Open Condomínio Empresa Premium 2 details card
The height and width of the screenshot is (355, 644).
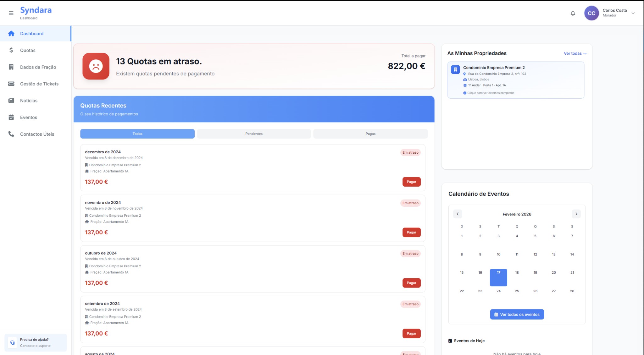[516, 80]
